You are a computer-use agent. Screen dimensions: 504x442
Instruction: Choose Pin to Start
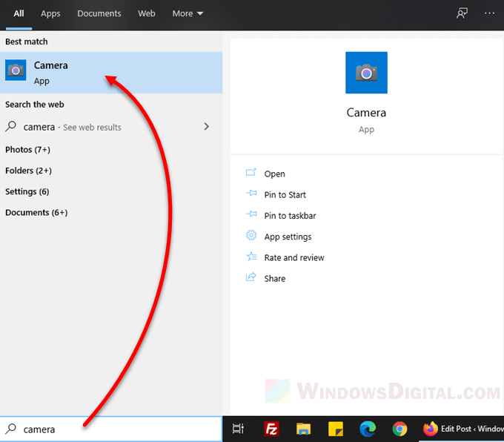(285, 194)
